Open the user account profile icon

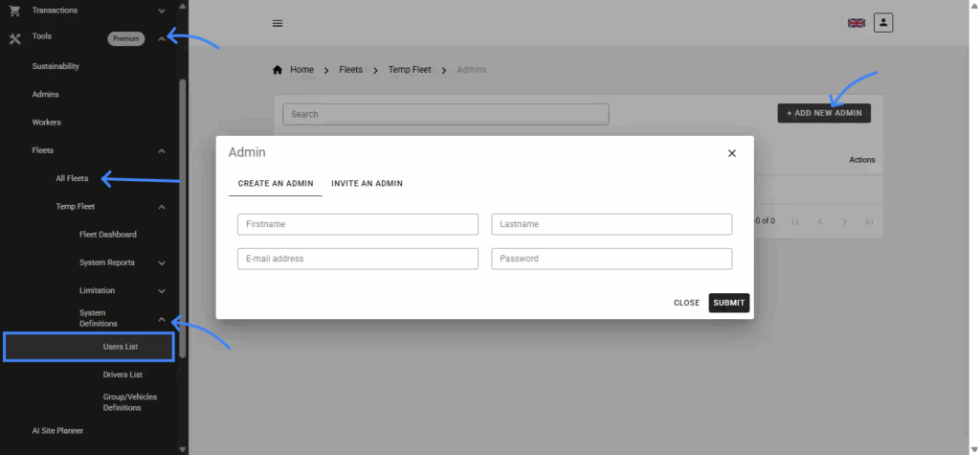click(883, 22)
